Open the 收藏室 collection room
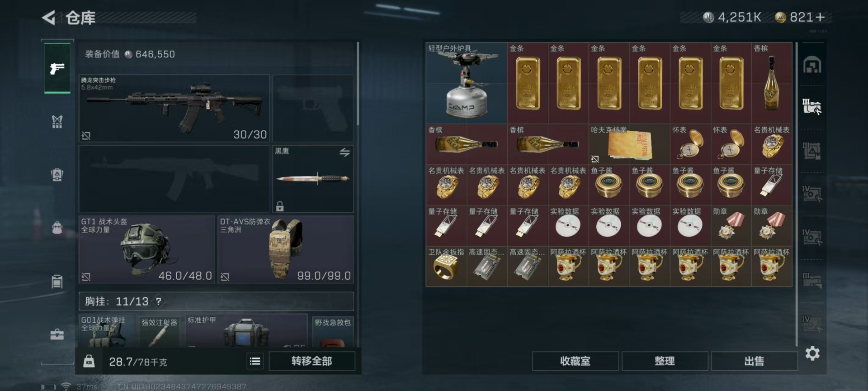The width and height of the screenshot is (868, 391). (x=575, y=361)
